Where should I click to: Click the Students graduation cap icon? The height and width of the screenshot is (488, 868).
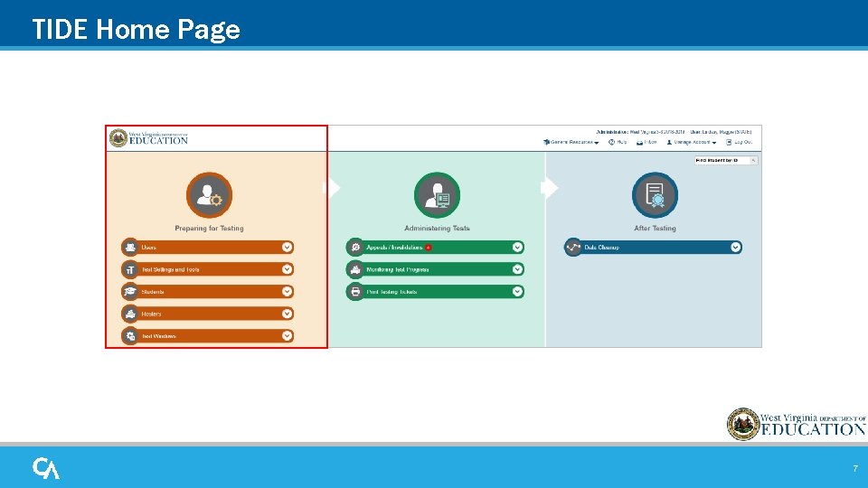click(x=130, y=292)
